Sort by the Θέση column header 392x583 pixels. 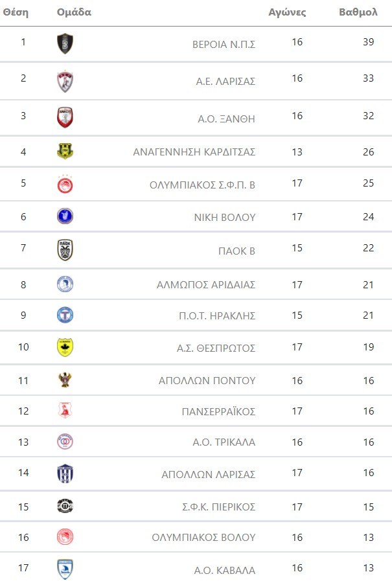coord(16,12)
